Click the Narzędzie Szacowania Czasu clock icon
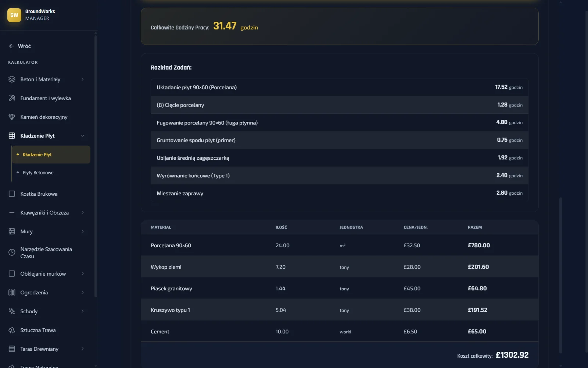Screen dimensions: 588x368 [x=12, y=252]
